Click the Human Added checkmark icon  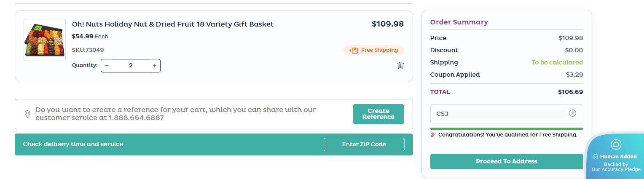(x=596, y=157)
